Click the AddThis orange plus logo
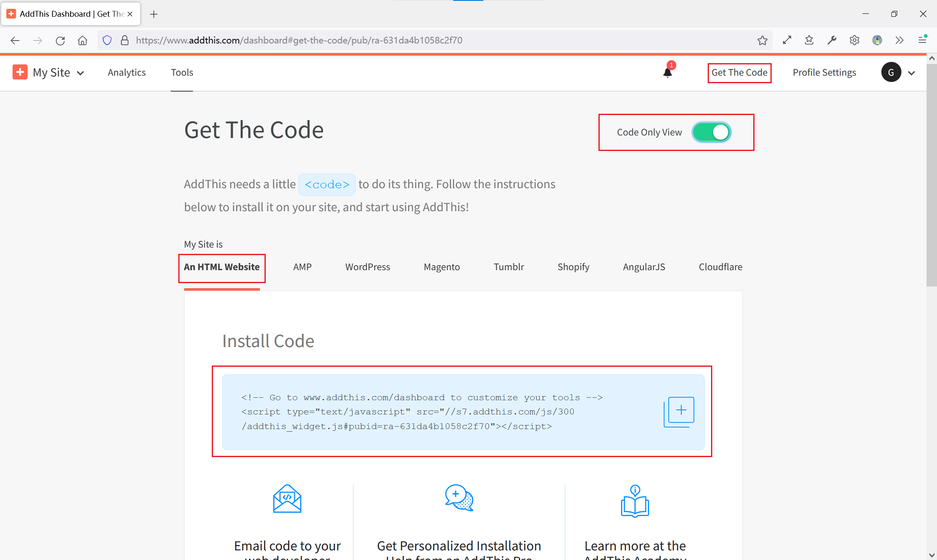 click(20, 72)
